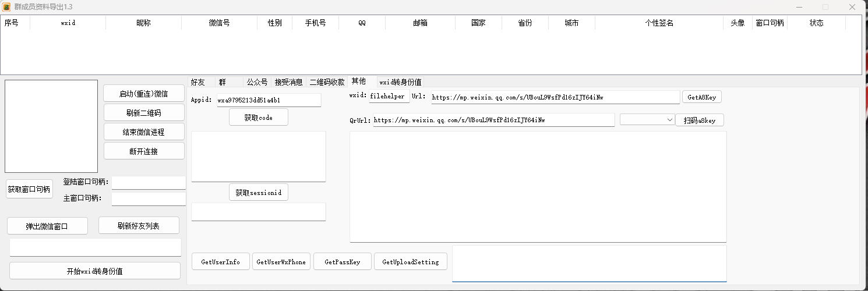Click the 手机号 column header
This screenshot has height=291, width=868.
(315, 23)
